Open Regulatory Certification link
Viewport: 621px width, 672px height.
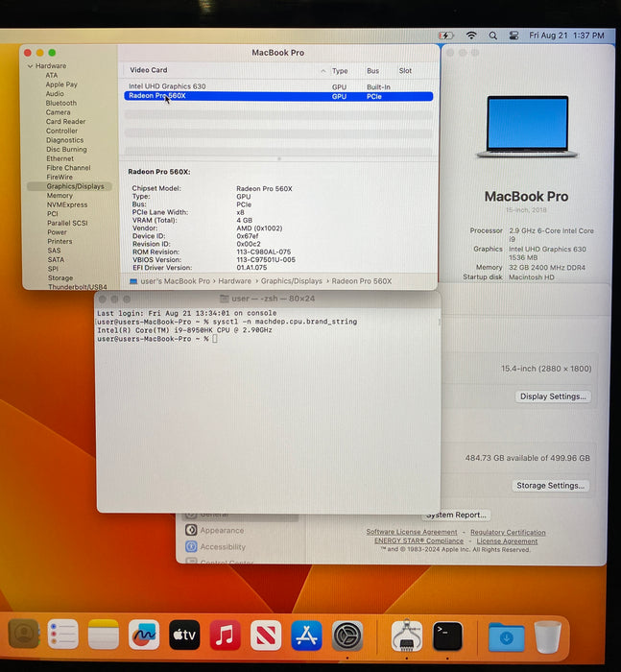[508, 532]
